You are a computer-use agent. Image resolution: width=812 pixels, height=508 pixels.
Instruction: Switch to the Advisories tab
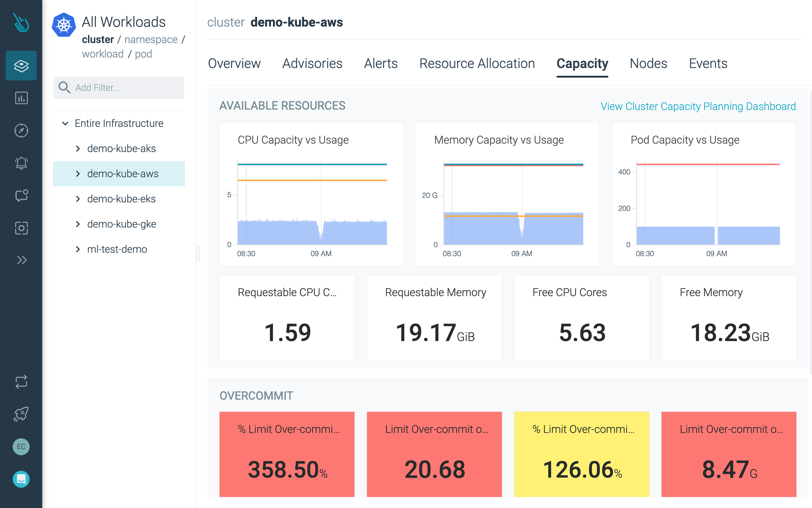[x=312, y=63]
